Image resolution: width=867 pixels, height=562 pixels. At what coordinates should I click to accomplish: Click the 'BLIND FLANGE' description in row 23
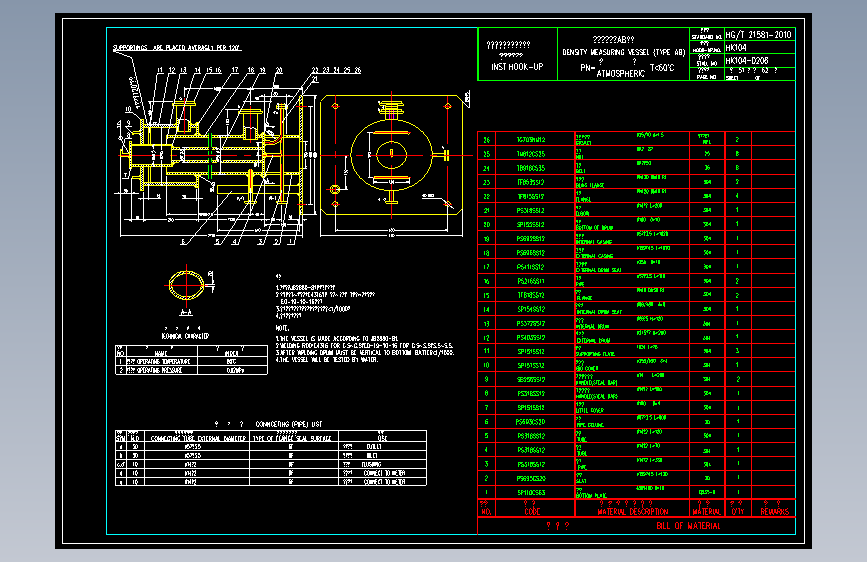pyautogui.click(x=590, y=185)
